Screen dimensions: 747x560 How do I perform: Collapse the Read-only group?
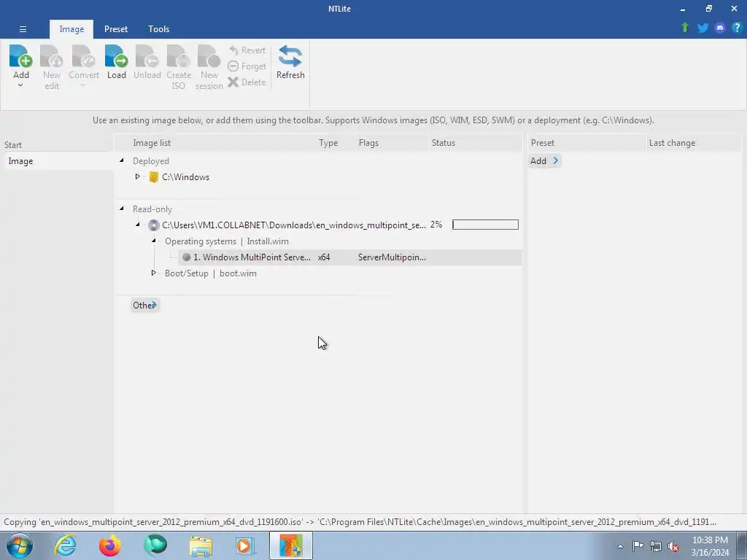122,209
